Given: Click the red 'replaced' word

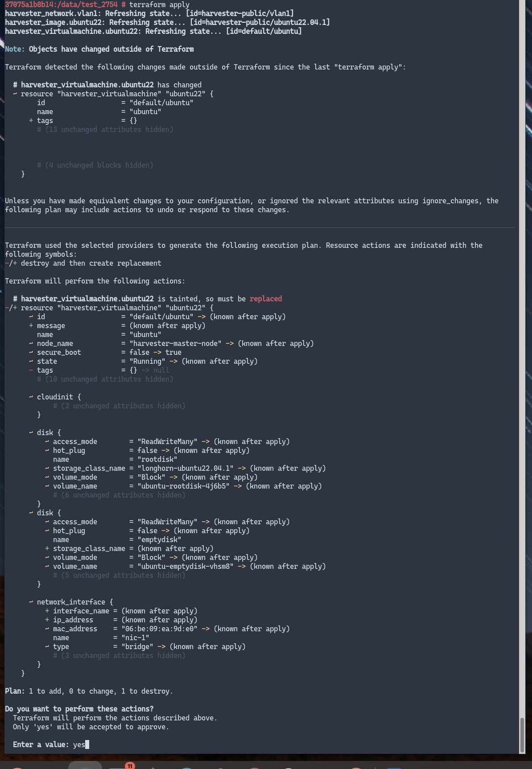Looking at the screenshot, I should click(x=266, y=299).
